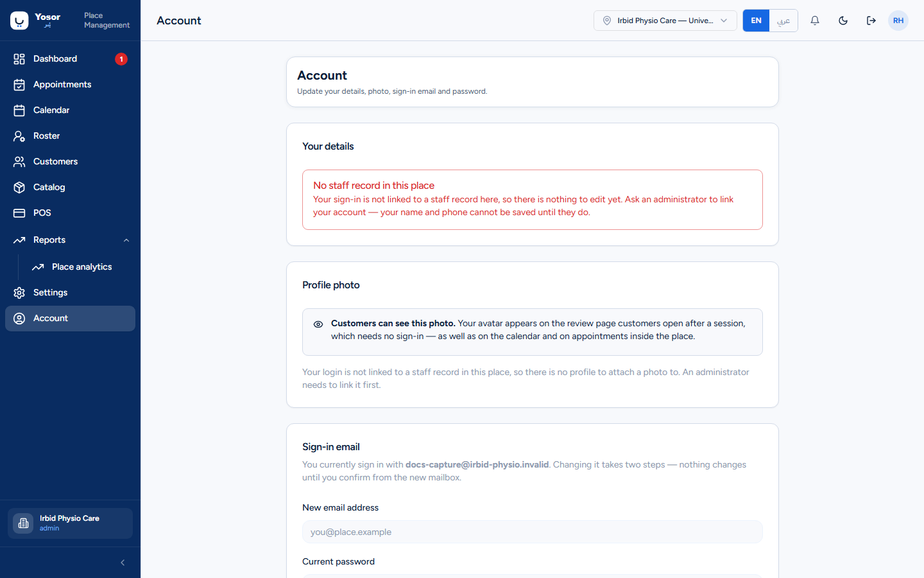This screenshot has width=924, height=578.
Task: Click the 'Current password' field label
Action: (338, 561)
